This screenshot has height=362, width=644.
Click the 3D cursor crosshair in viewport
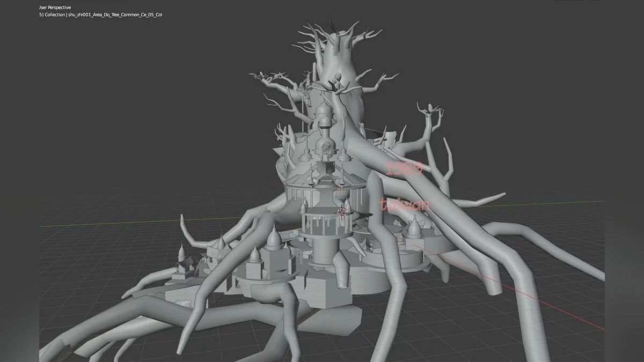(342, 213)
